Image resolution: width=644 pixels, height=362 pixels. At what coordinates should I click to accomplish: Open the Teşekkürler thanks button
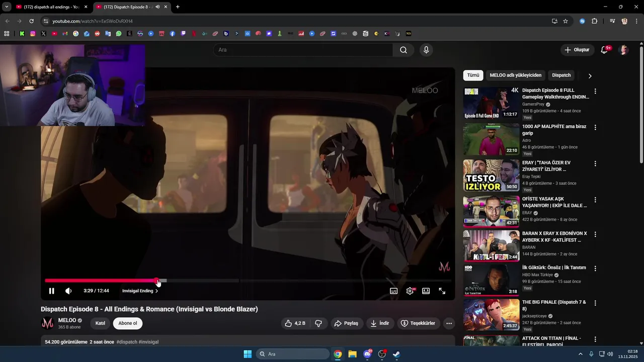click(x=418, y=323)
